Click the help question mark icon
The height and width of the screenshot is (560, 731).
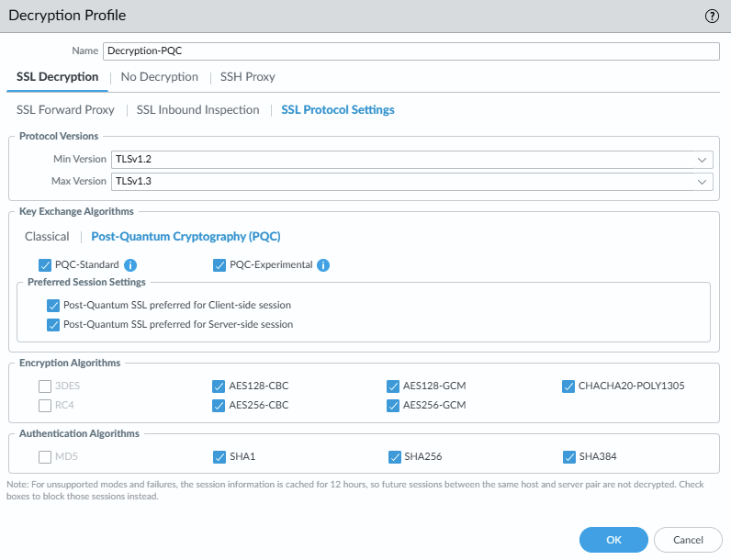[x=712, y=16]
